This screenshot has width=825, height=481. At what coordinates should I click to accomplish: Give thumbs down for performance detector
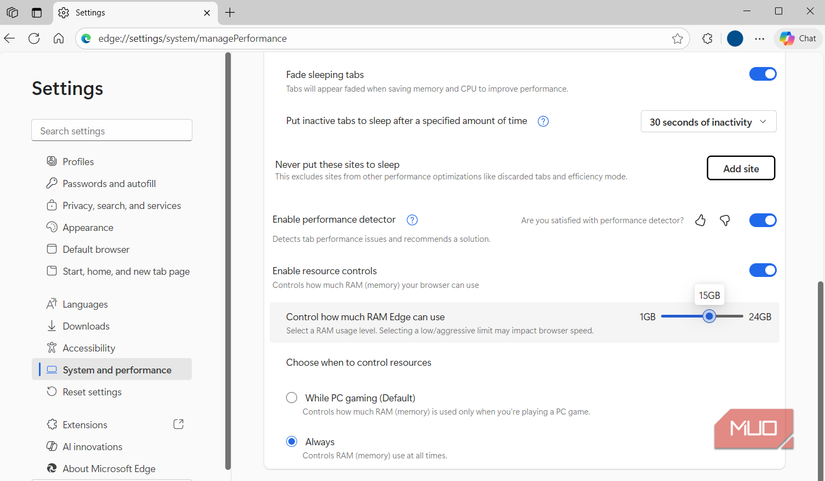point(725,220)
